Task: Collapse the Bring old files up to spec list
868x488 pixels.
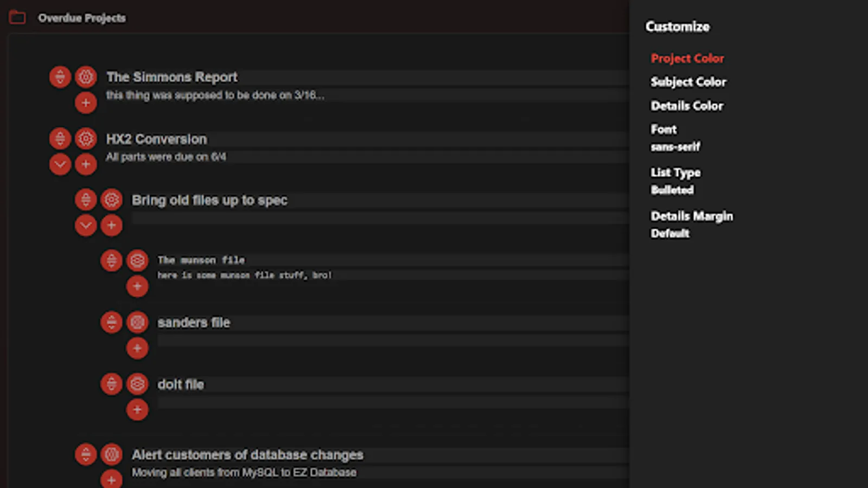Action: coord(86,226)
